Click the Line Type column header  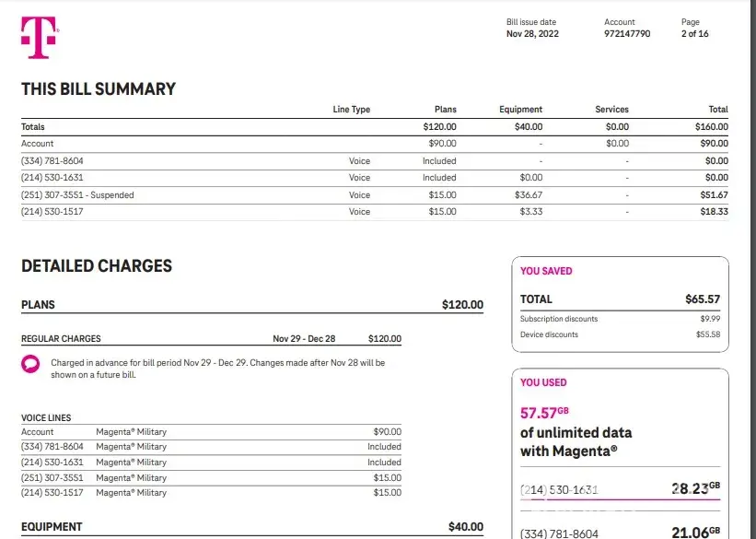coord(351,110)
